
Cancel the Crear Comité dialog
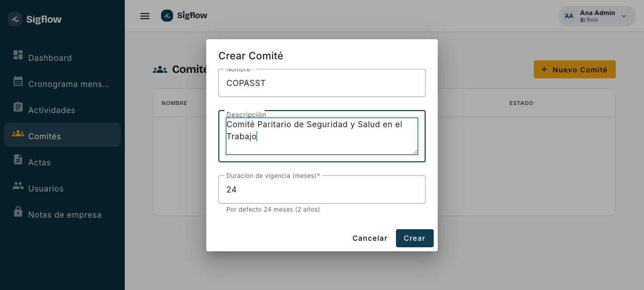click(370, 238)
